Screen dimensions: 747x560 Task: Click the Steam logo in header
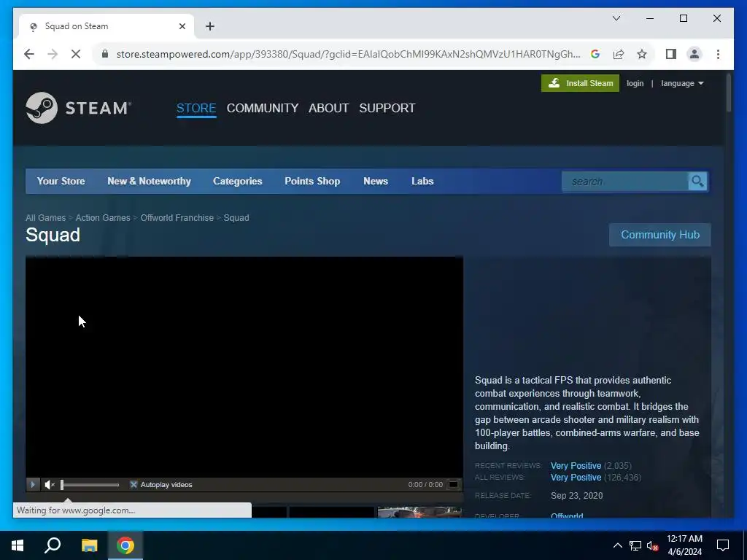[78, 108]
